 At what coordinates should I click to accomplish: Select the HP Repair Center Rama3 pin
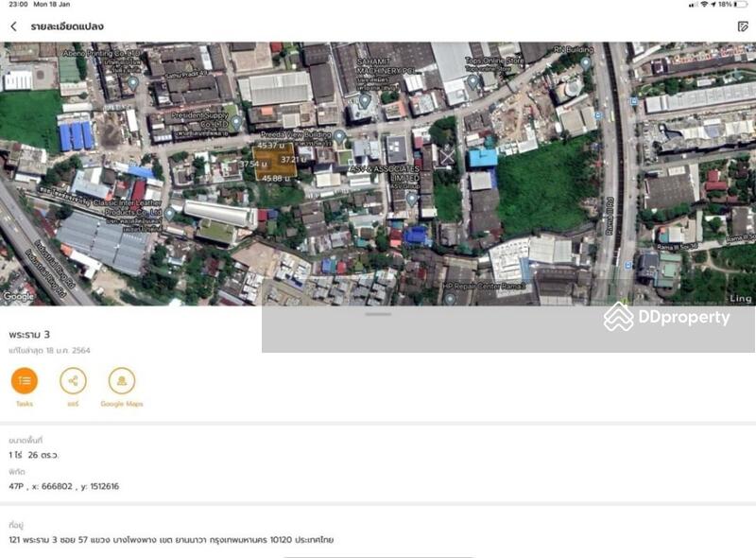(x=450, y=298)
